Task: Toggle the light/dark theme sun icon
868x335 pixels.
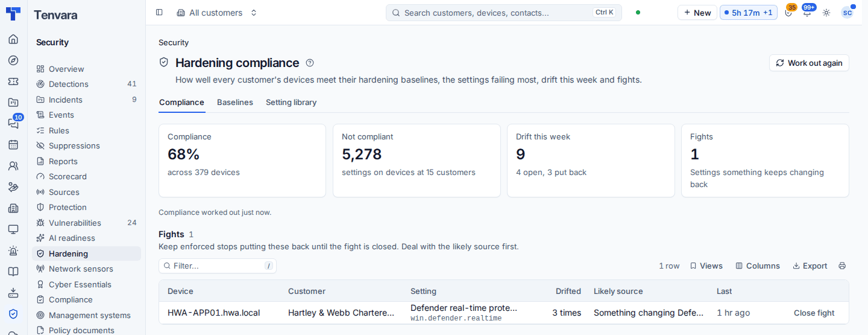Action: tap(826, 13)
